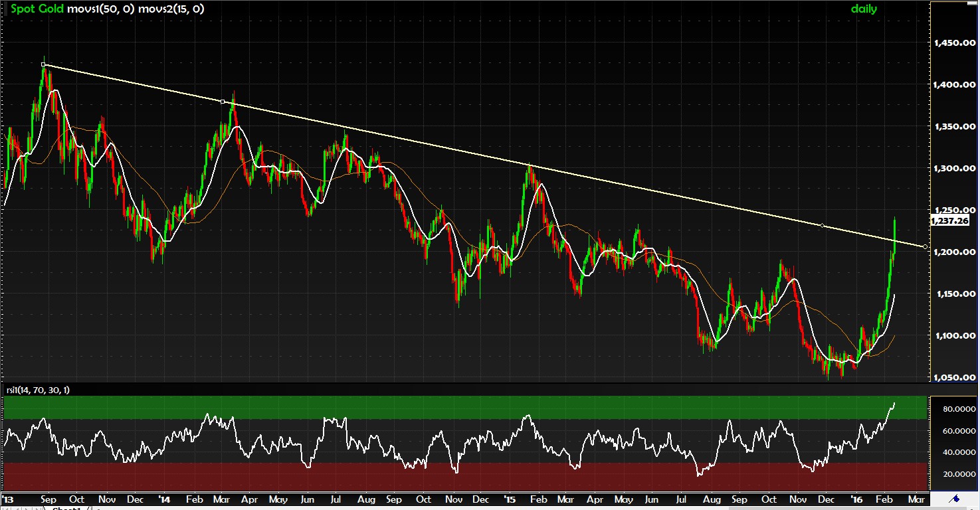Click the 1,450.00 level on price axis
This screenshot has width=980, height=510.
click(x=953, y=43)
